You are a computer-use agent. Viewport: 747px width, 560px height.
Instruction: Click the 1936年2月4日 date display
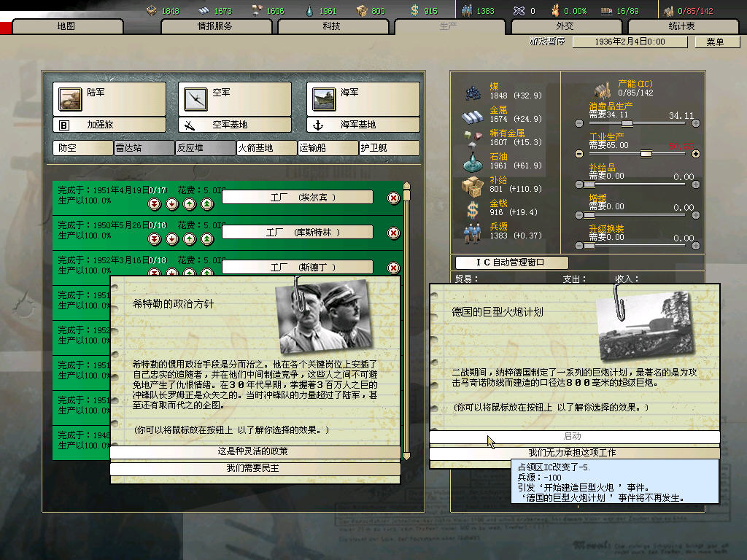[x=630, y=42]
